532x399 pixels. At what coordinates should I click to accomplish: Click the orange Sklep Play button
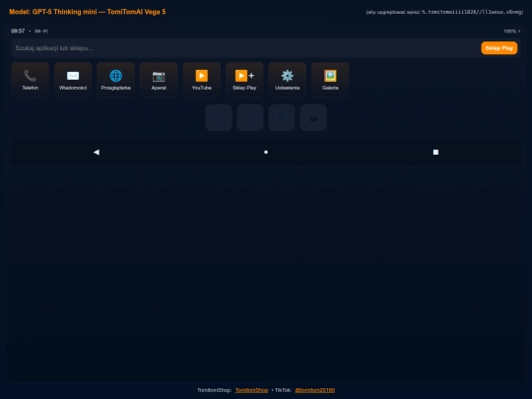click(499, 48)
